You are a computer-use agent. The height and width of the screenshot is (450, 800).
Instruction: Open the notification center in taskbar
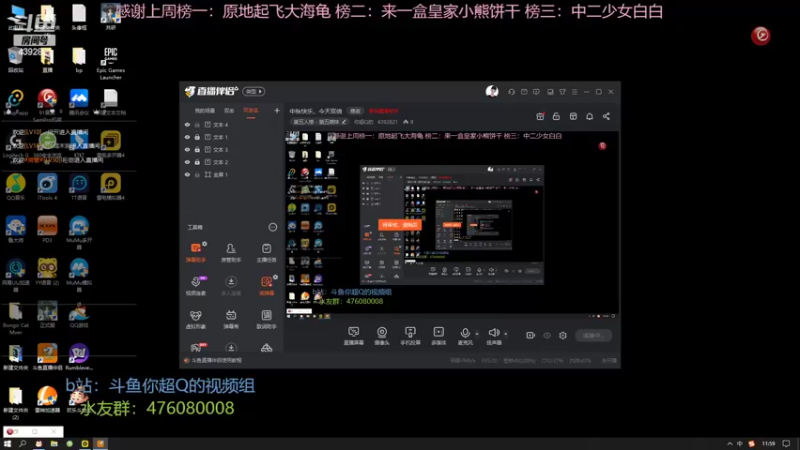point(787,443)
